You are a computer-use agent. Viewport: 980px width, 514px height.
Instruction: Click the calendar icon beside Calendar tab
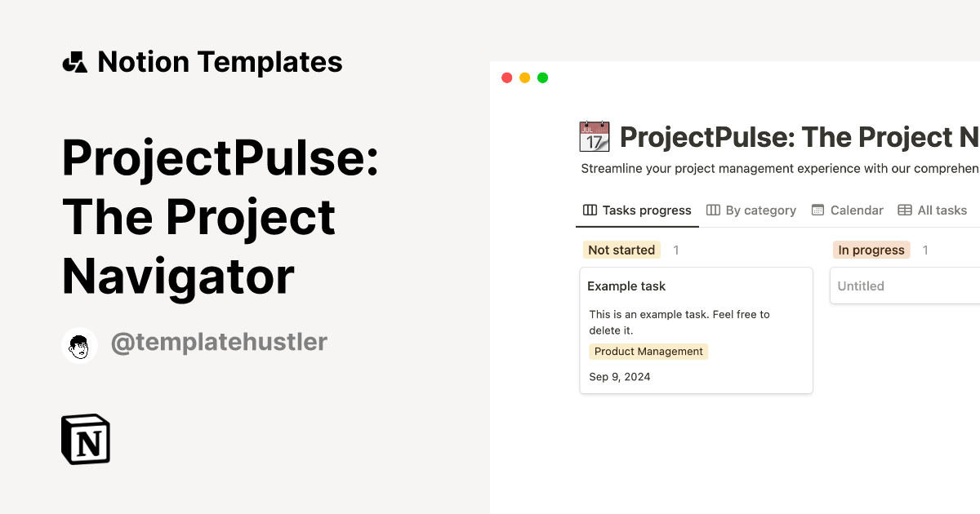pos(817,210)
